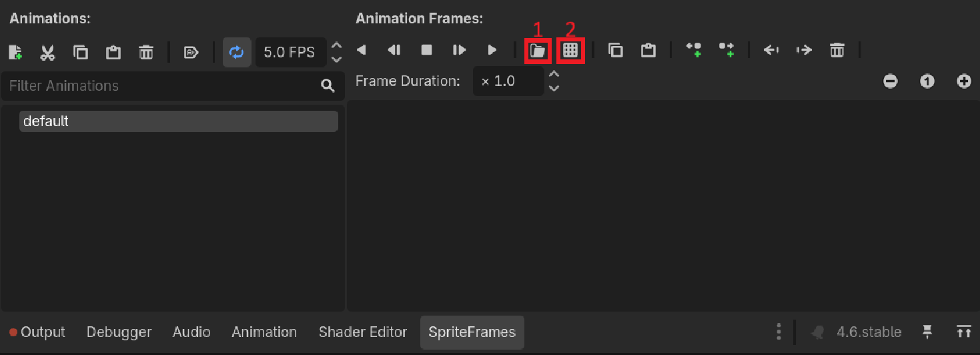Delete the selected animation
The width and height of the screenshot is (980, 355).
click(145, 52)
